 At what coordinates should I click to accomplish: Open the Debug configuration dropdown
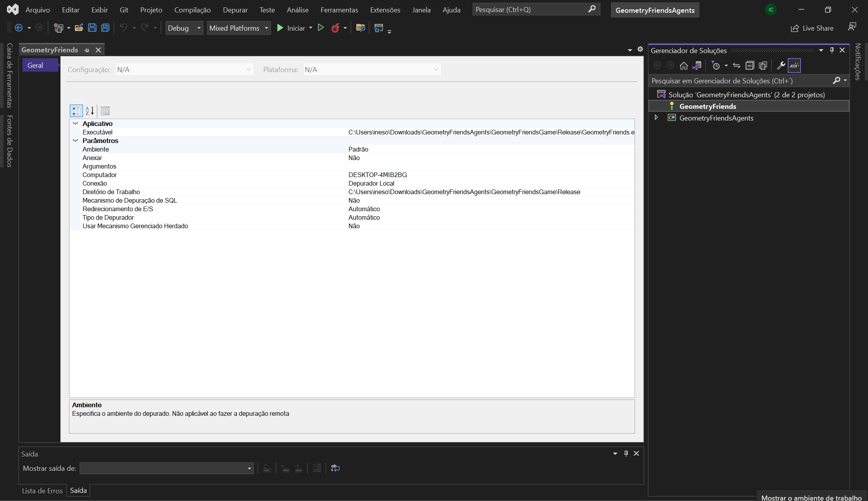184,28
